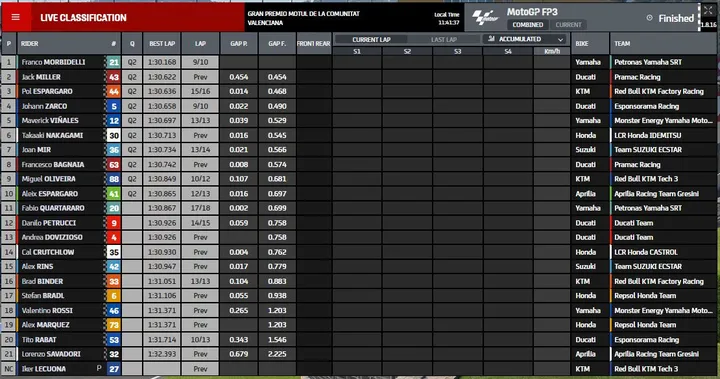Select rider Takaaki NAKAGAMI
Image resolution: width=720 pixels, height=379 pixels.
(x=52, y=135)
